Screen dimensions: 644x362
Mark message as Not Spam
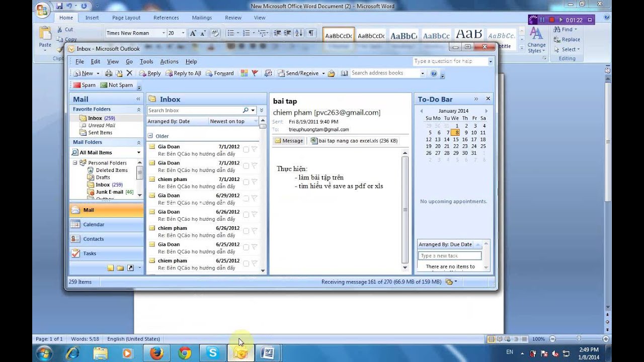pos(117,85)
